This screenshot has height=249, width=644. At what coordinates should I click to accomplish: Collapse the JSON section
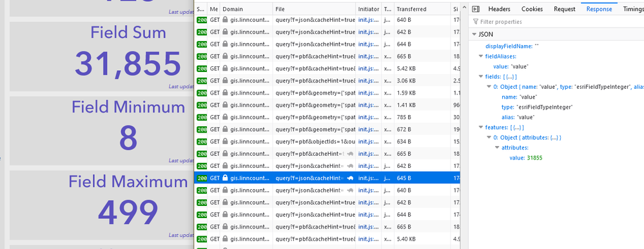click(475, 35)
